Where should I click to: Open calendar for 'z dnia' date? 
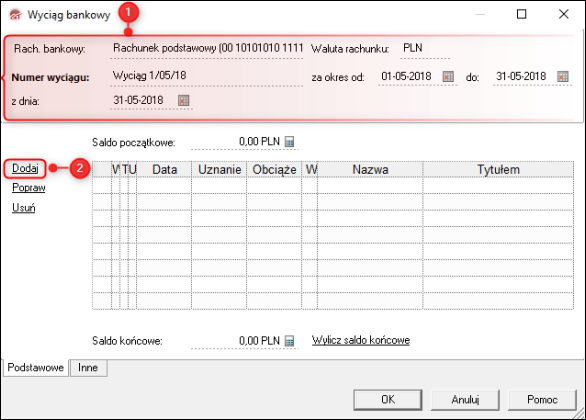coord(183,101)
